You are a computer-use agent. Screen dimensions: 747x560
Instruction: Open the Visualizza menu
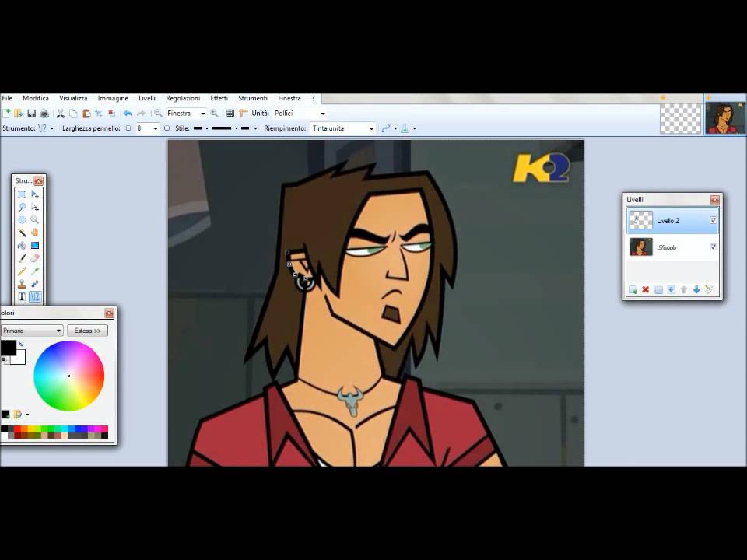pyautogui.click(x=73, y=98)
